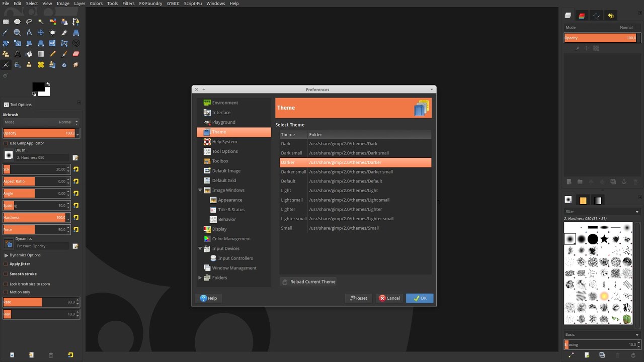Viewport: 644px width, 362px height.
Task: Open the brush filter dropdown arrow
Action: [637, 212]
